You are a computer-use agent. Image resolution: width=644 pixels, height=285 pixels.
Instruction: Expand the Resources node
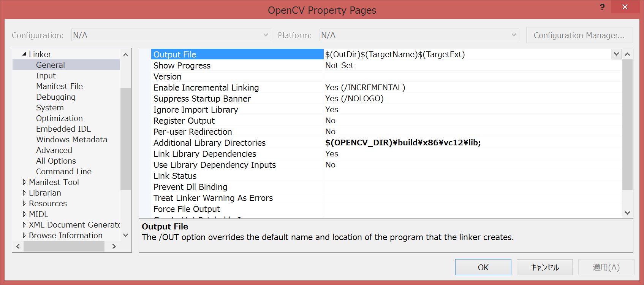(24, 204)
